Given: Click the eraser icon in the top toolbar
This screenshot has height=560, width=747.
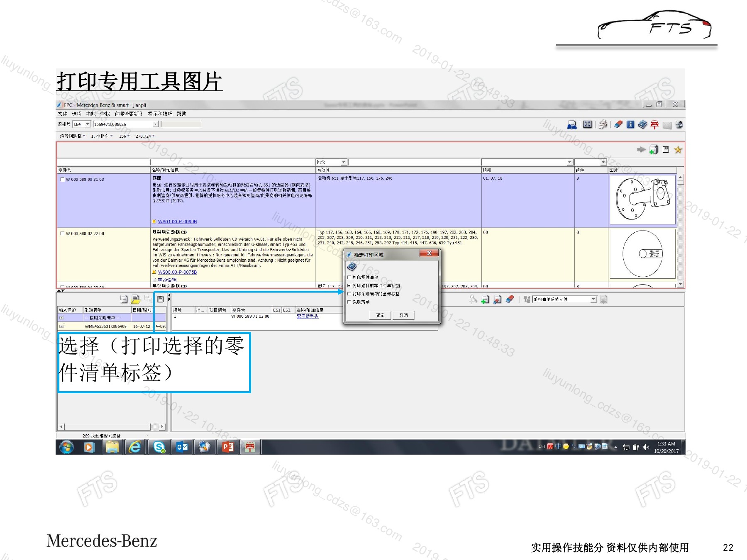Looking at the screenshot, I should [618, 124].
